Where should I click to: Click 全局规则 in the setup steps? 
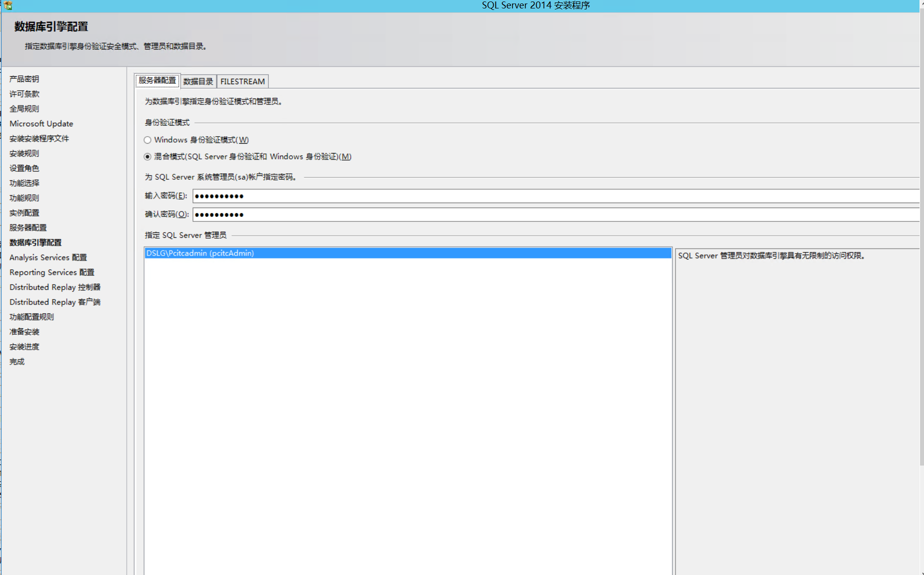tap(24, 108)
